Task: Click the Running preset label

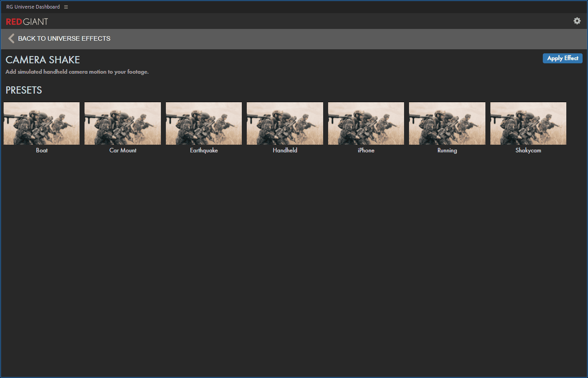Action: click(x=447, y=151)
